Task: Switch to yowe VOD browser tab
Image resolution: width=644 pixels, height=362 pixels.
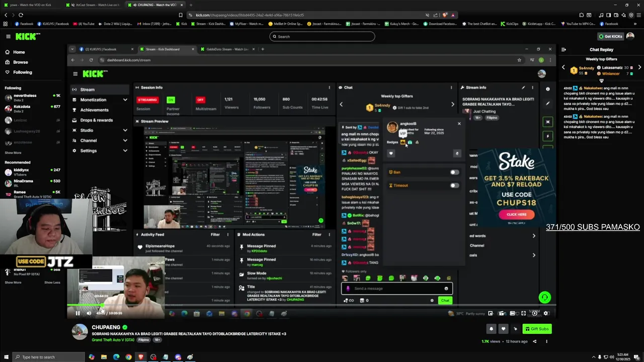Action: pyautogui.click(x=30, y=5)
